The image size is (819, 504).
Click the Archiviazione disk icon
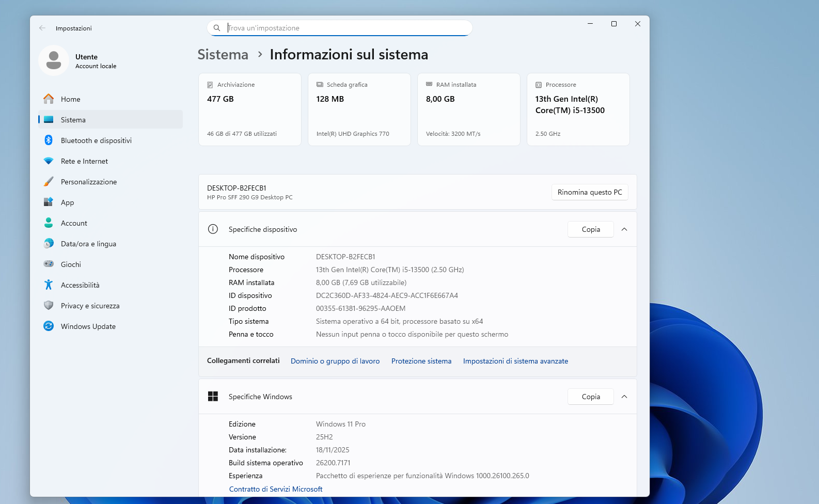point(210,85)
